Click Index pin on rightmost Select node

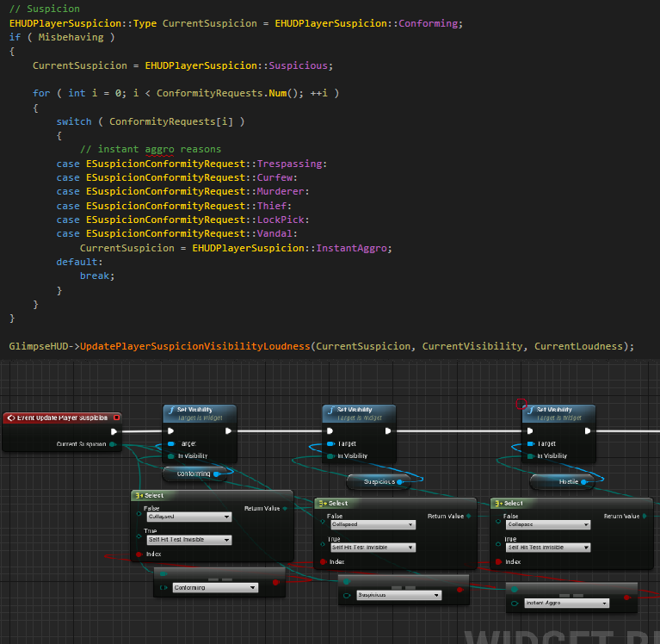[x=498, y=562]
